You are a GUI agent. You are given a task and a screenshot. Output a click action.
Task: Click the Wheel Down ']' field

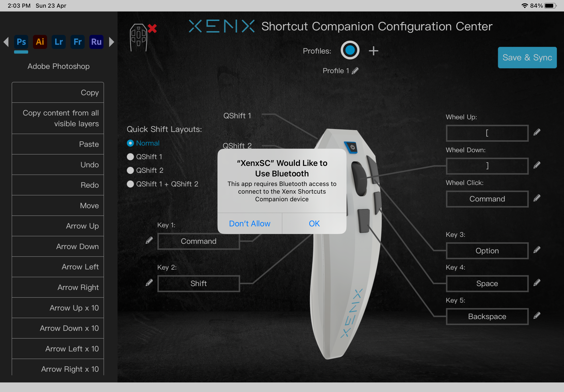487,166
